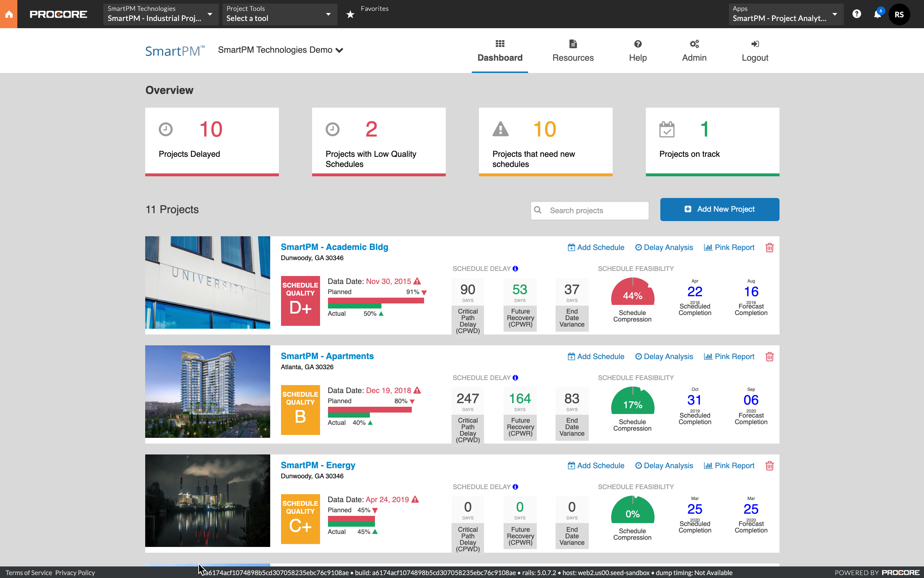Open the Resources section icon
This screenshot has width=924, height=578.
[x=573, y=43]
